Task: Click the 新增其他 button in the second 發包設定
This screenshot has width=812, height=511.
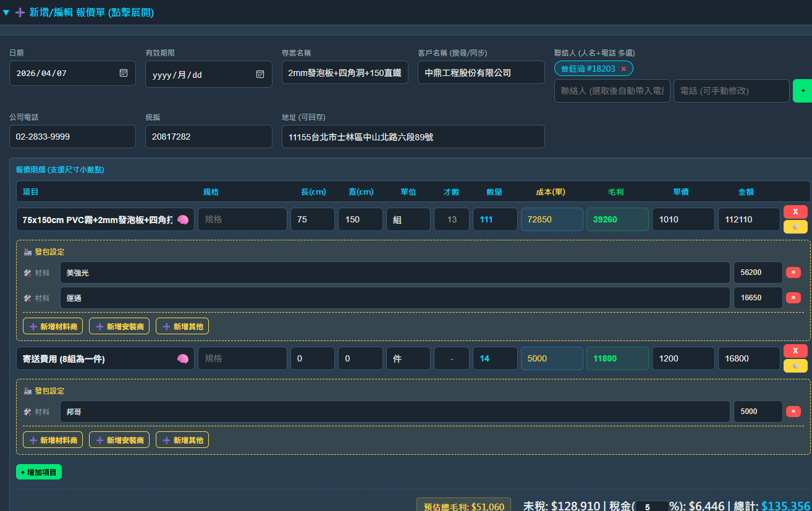Action: (x=182, y=439)
